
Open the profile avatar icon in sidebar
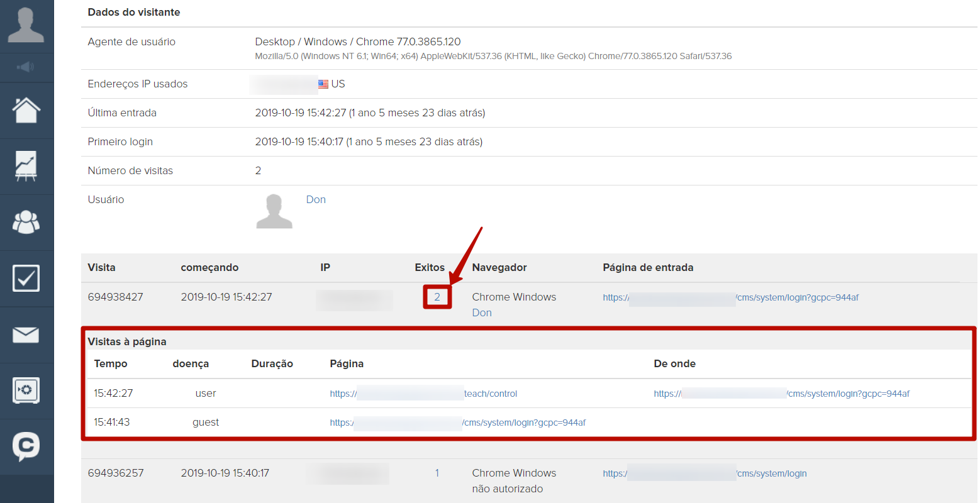coord(26,25)
